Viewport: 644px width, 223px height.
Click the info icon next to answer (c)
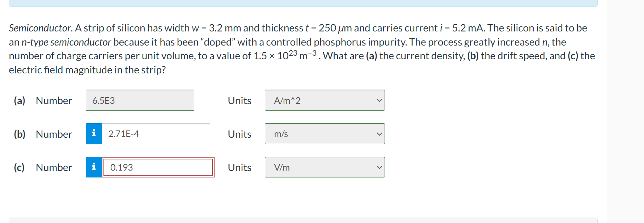[94, 167]
